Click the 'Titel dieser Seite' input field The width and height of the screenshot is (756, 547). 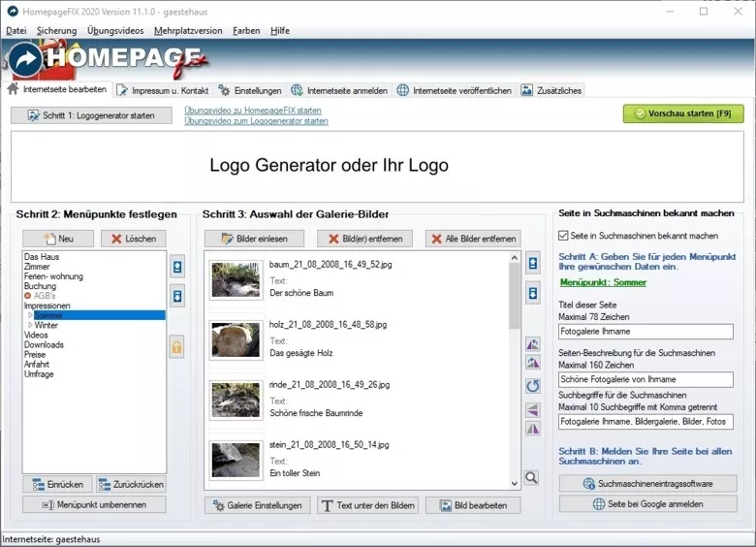click(646, 332)
